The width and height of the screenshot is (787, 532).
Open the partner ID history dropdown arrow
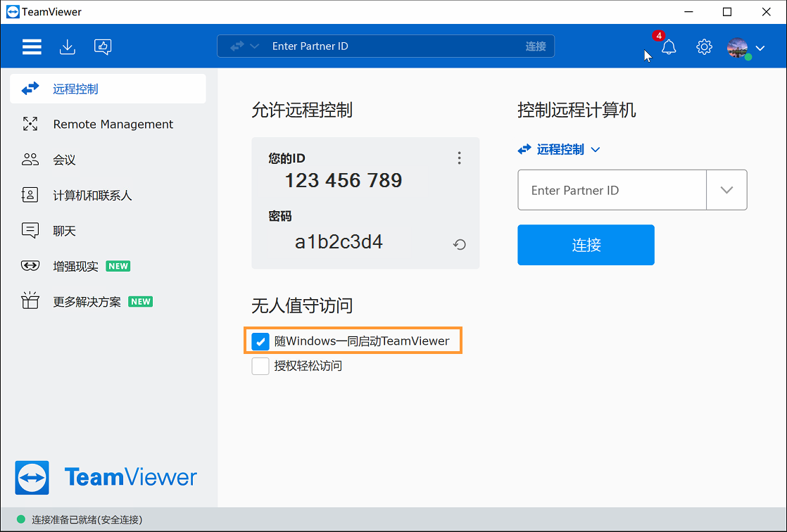click(x=726, y=190)
